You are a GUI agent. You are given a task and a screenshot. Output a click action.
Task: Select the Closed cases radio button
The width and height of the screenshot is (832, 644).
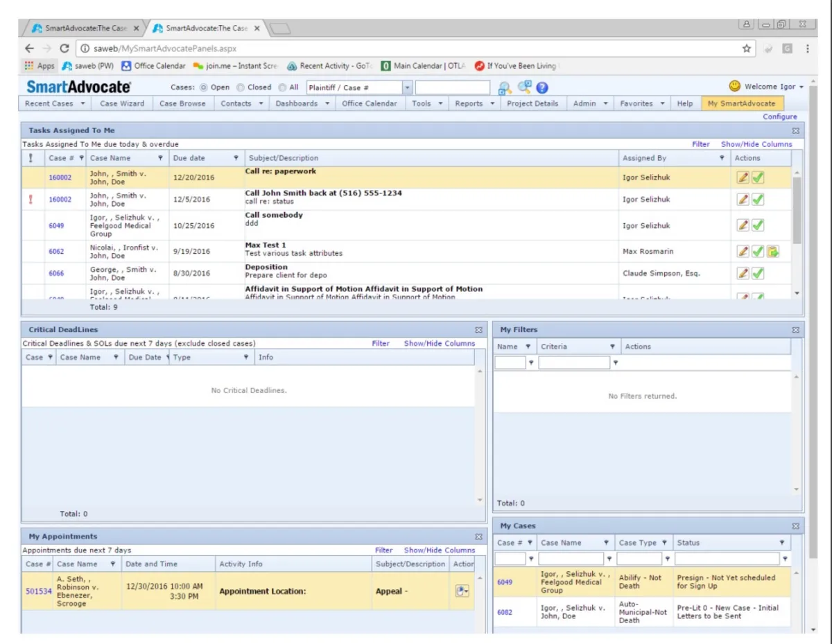pos(241,88)
